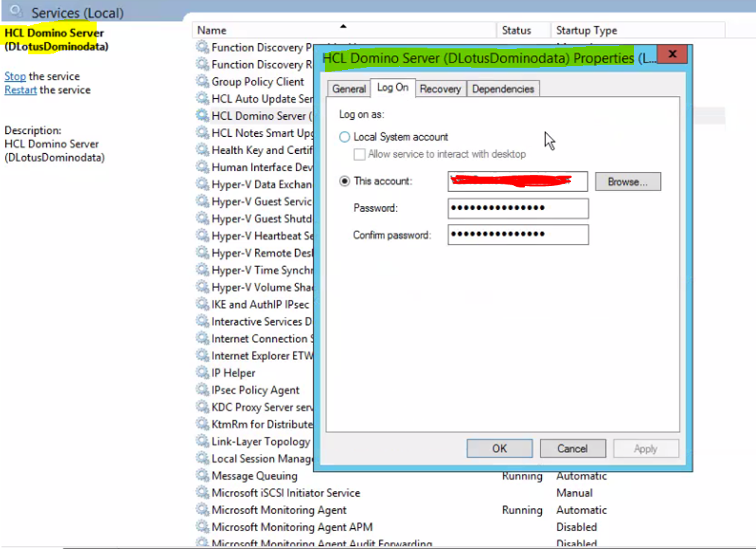The width and height of the screenshot is (756, 549).
Task: Click the IKE and AuthIP IPsec icon
Action: click(x=201, y=304)
